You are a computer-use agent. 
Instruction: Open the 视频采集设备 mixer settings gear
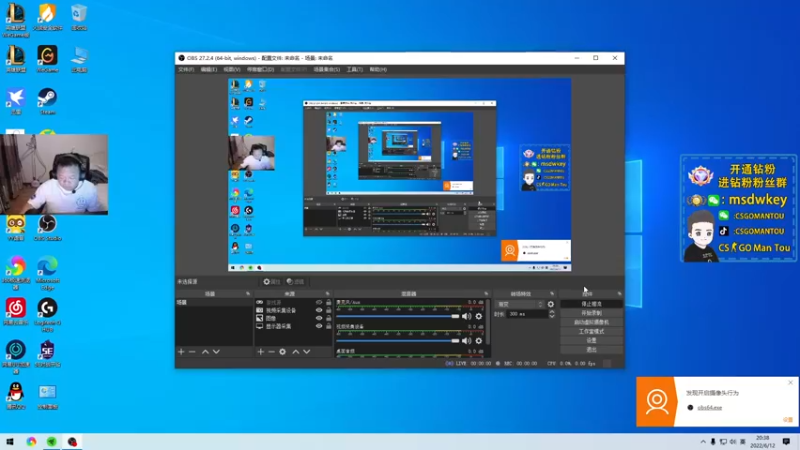479,341
